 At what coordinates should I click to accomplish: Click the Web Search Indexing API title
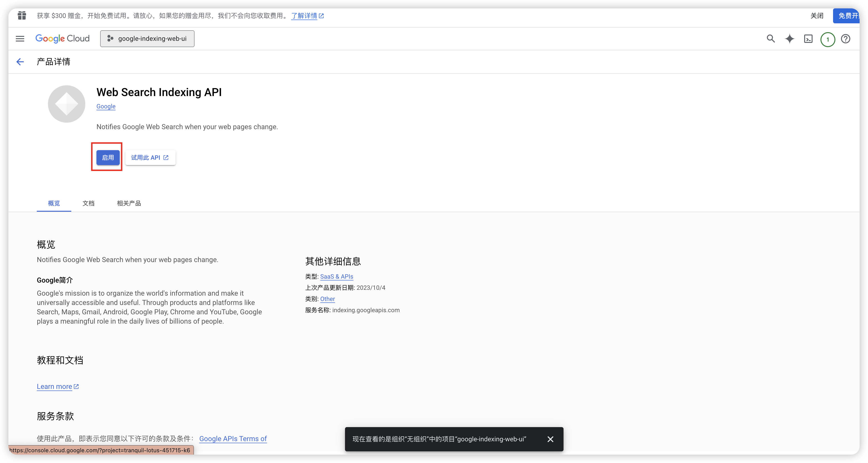159,92
